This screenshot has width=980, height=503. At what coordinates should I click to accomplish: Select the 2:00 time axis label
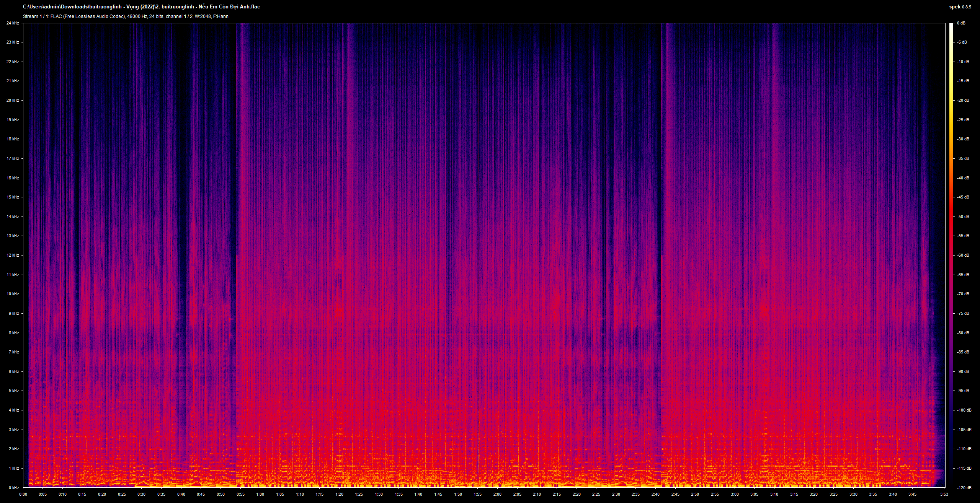tap(497, 494)
